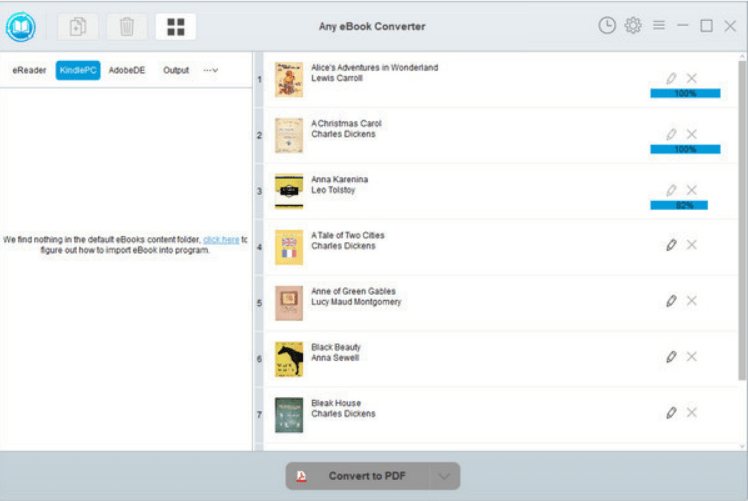Switch to the Output tab
The image size is (748, 501).
(176, 71)
